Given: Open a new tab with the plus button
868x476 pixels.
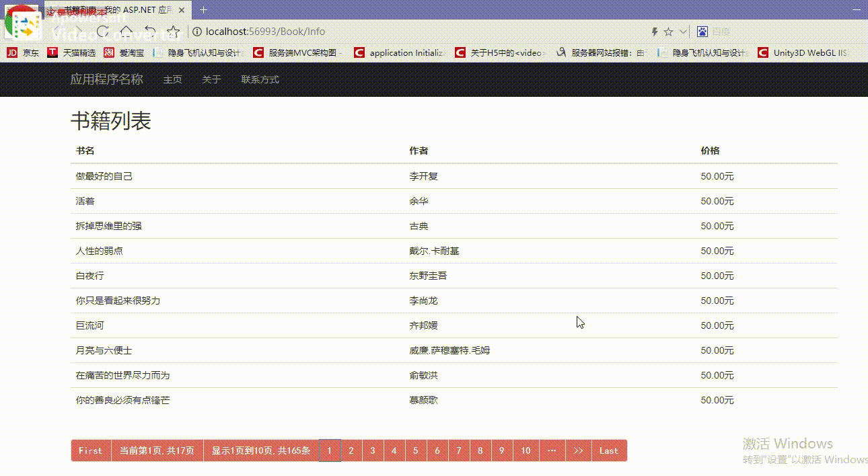Looking at the screenshot, I should (203, 9).
